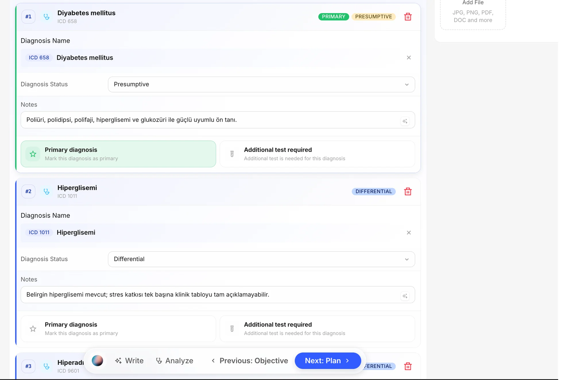Click trash icon on diagnosis #3
Viewport: 588px width, 380px height.
[408, 366]
